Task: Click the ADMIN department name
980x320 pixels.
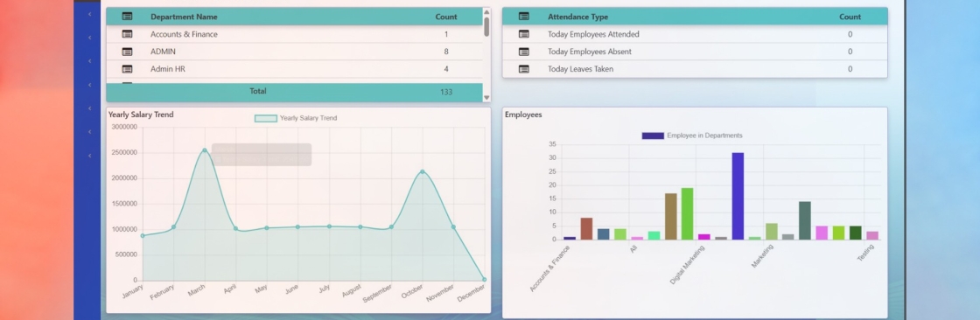Action: coord(163,52)
